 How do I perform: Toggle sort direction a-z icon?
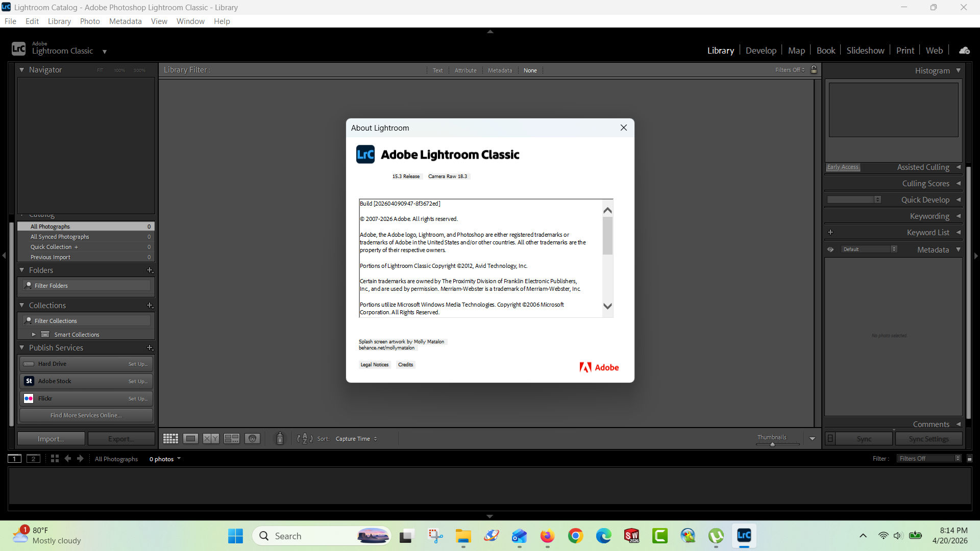point(305,439)
